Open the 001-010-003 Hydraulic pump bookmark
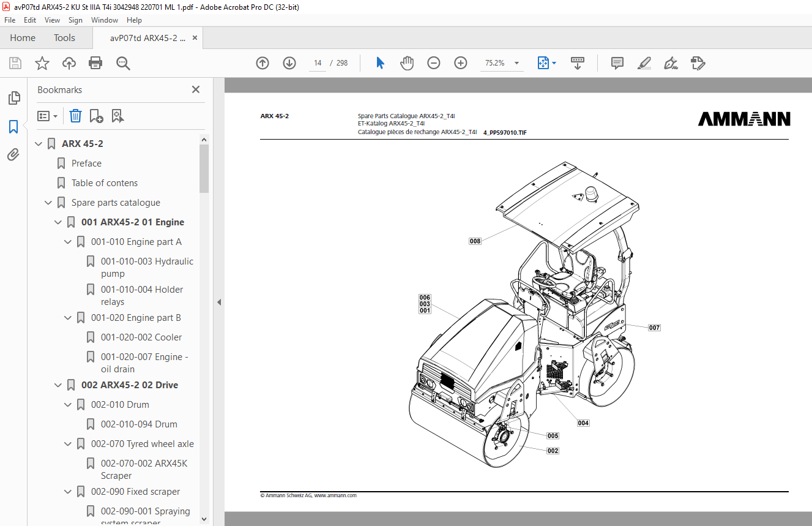Image resolution: width=812 pixels, height=526 pixels. [147, 268]
